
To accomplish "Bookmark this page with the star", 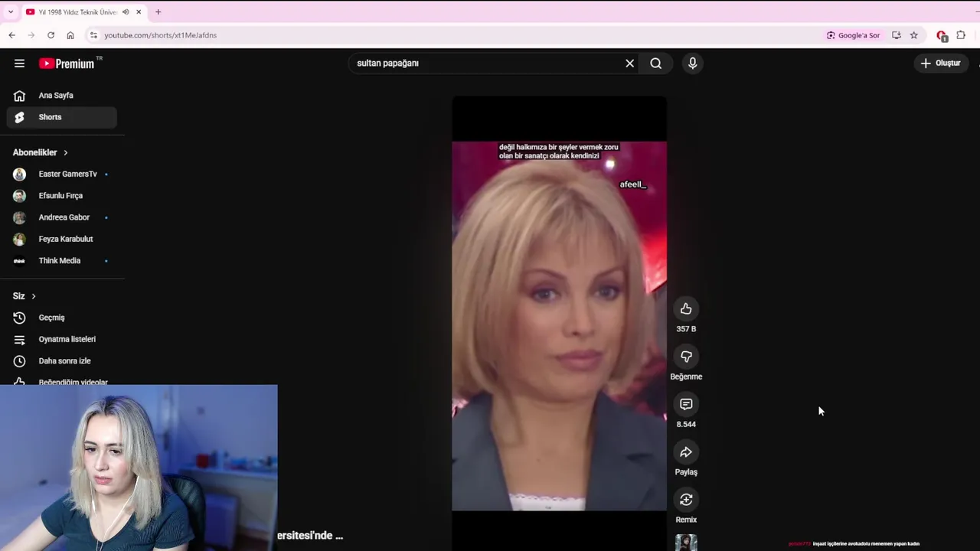I will [x=913, y=35].
